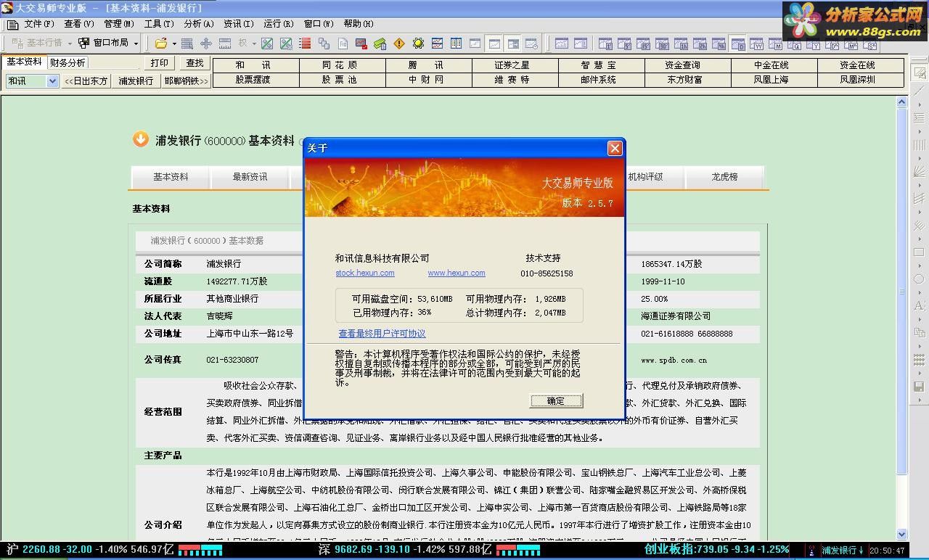929x560 pixels.
Task: Select the monthly (M) chart period icon
Action: point(775,44)
